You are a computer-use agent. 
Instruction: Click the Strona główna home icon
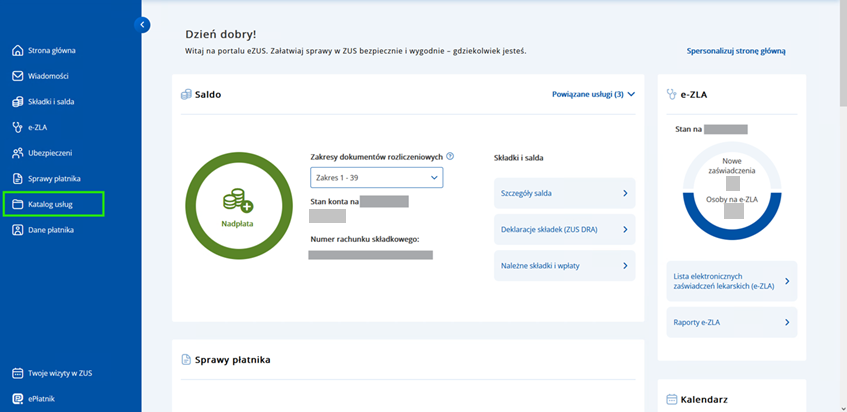(x=18, y=50)
